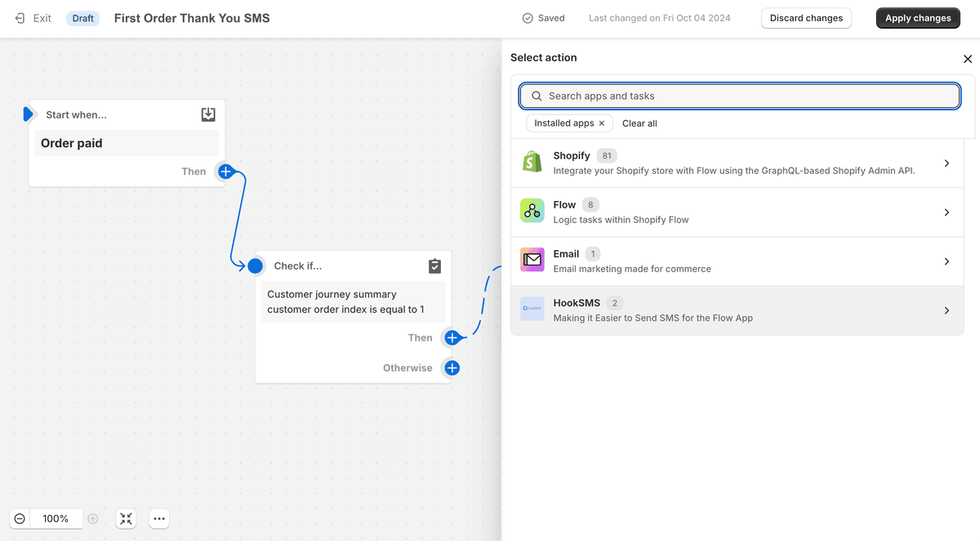Open more canvas options menu

tap(159, 519)
